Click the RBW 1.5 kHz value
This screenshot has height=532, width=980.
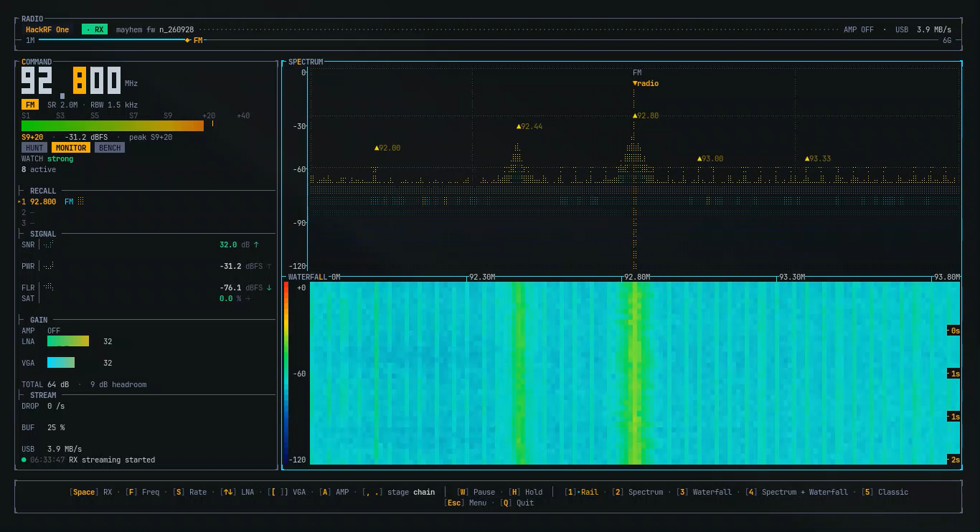114,105
